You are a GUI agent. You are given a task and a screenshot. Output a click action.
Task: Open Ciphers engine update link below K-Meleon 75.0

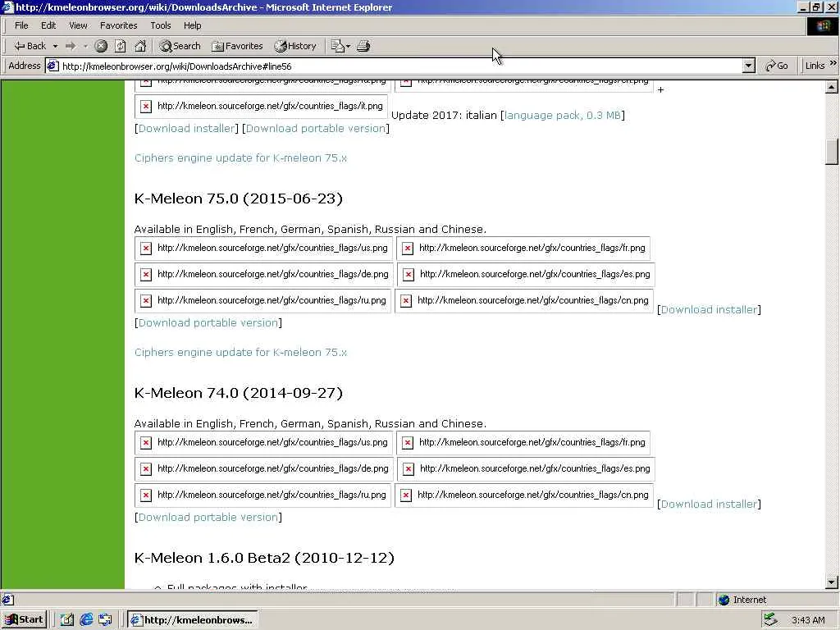click(240, 353)
